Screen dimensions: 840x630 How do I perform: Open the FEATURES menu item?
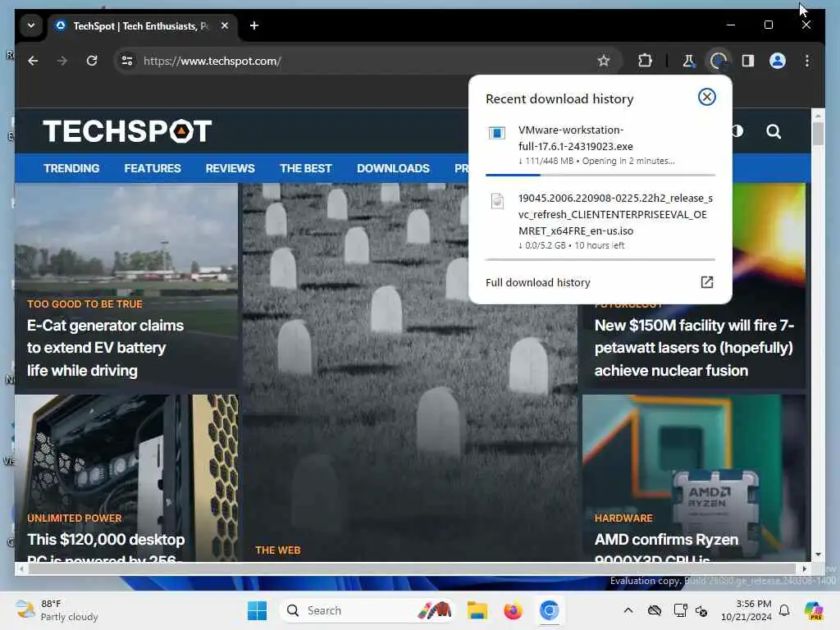tap(153, 168)
